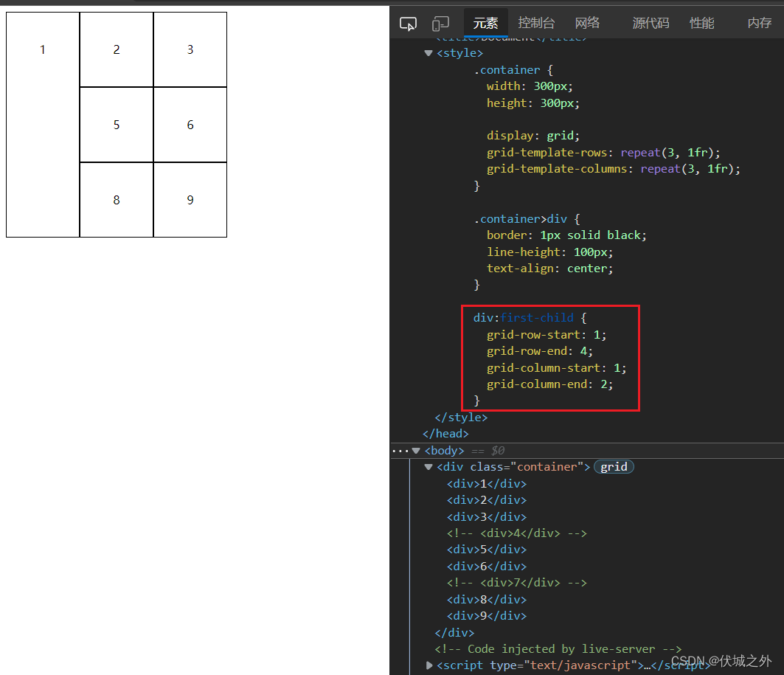Viewport: 784px width, 675px height.
Task: Click grid cell 1 in page
Action: point(43,125)
